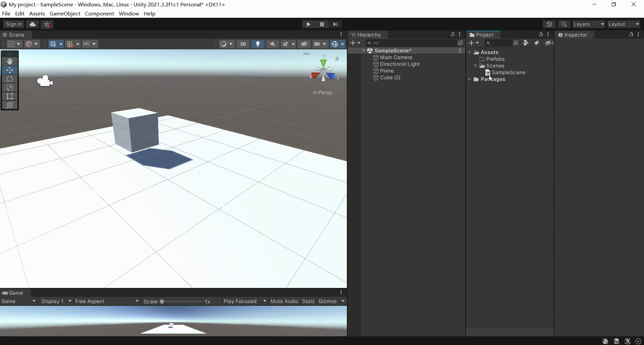
Task: Select the combined Transform tool
Action: tap(10, 105)
